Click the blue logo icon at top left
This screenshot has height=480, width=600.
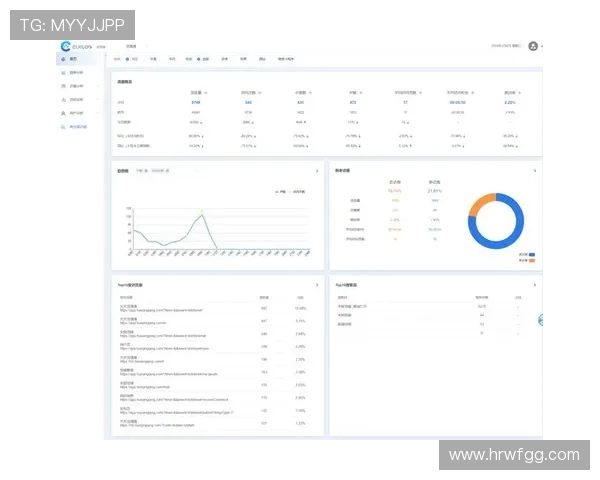[x=67, y=46]
